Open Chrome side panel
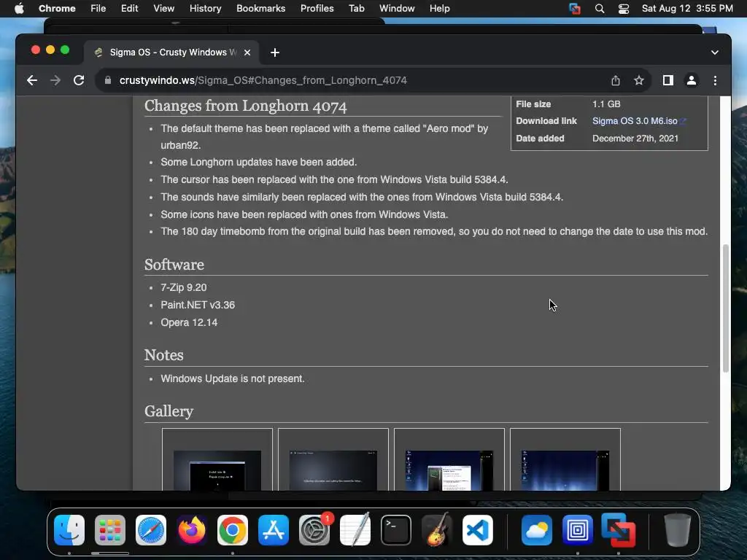Image resolution: width=747 pixels, height=560 pixels. tap(668, 80)
